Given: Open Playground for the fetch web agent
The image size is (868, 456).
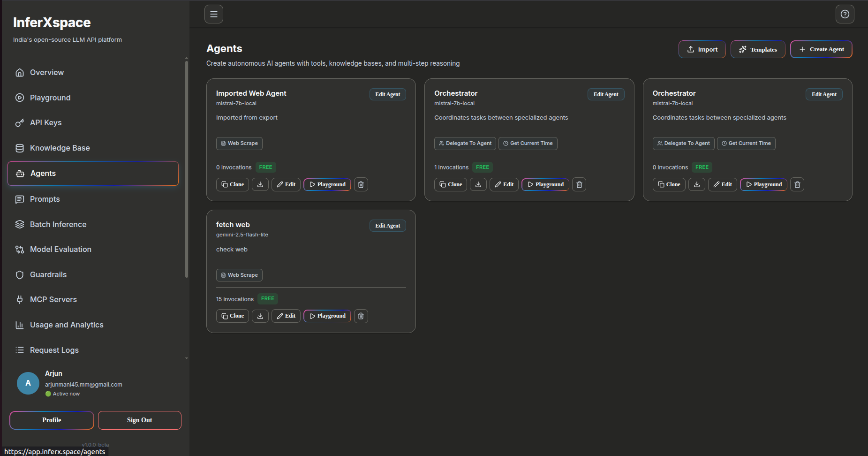Looking at the screenshot, I should click(x=327, y=316).
